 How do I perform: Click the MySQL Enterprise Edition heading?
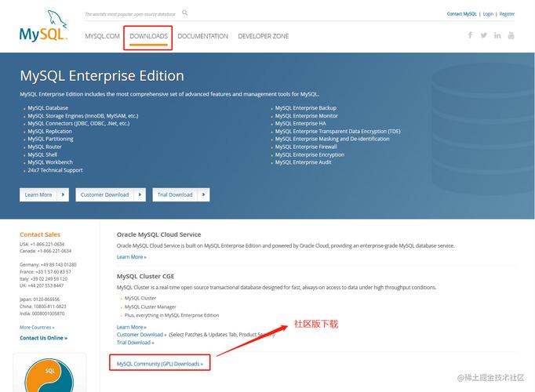[102, 76]
